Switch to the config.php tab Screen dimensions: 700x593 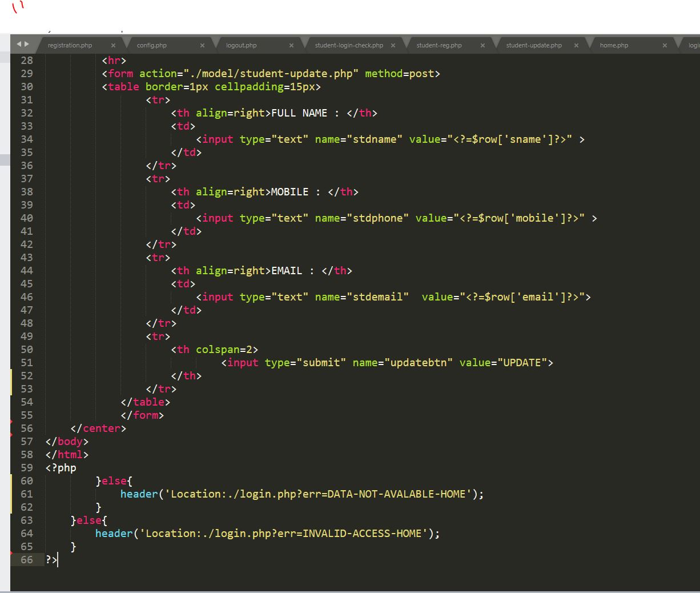click(152, 45)
